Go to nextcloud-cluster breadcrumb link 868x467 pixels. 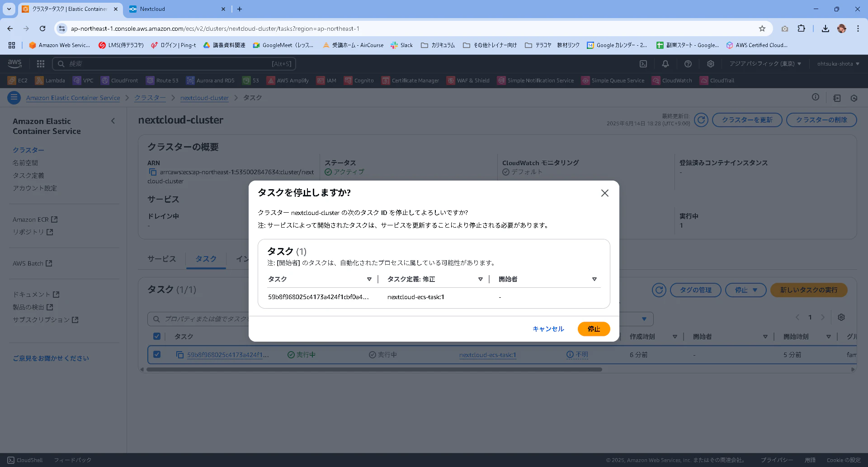[204, 98]
